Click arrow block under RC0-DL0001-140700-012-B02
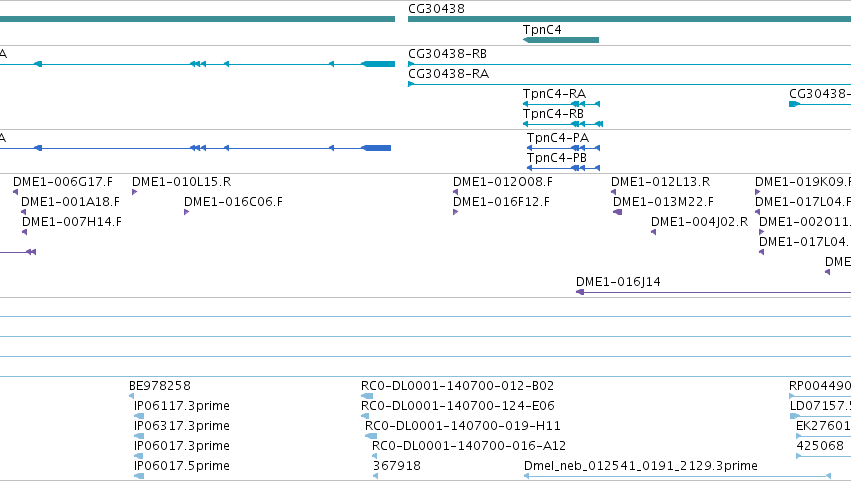This screenshot has height=481, width=851. (367, 396)
